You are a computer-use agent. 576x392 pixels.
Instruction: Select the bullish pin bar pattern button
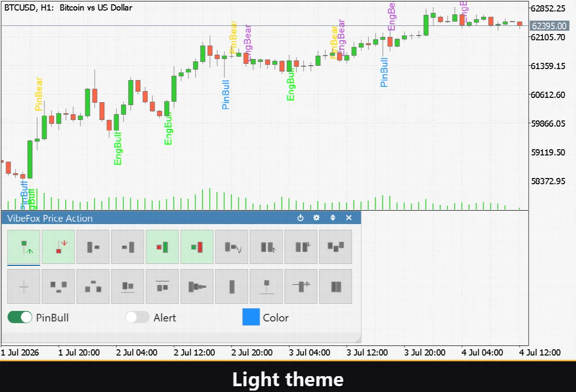24,247
